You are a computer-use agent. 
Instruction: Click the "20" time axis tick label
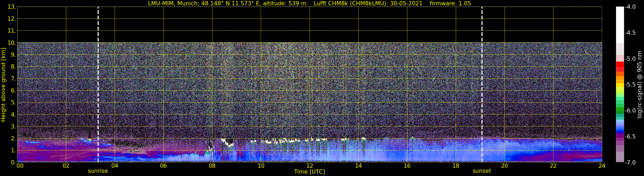(x=505, y=166)
